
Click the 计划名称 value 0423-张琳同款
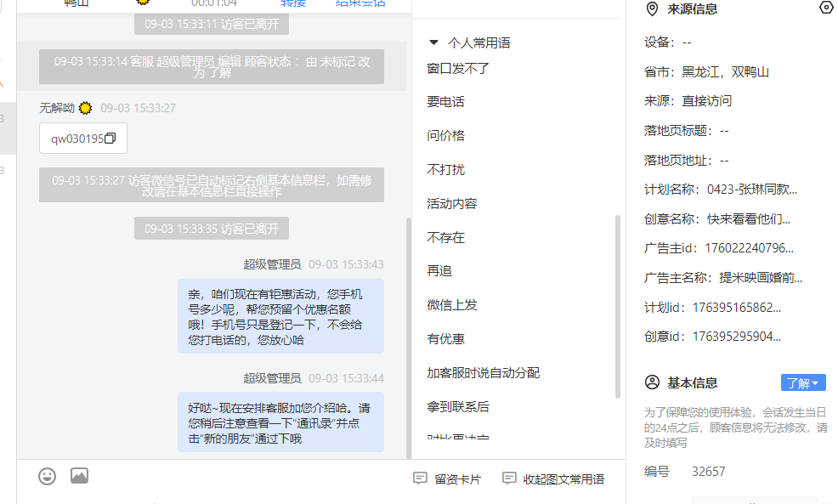coord(752,190)
